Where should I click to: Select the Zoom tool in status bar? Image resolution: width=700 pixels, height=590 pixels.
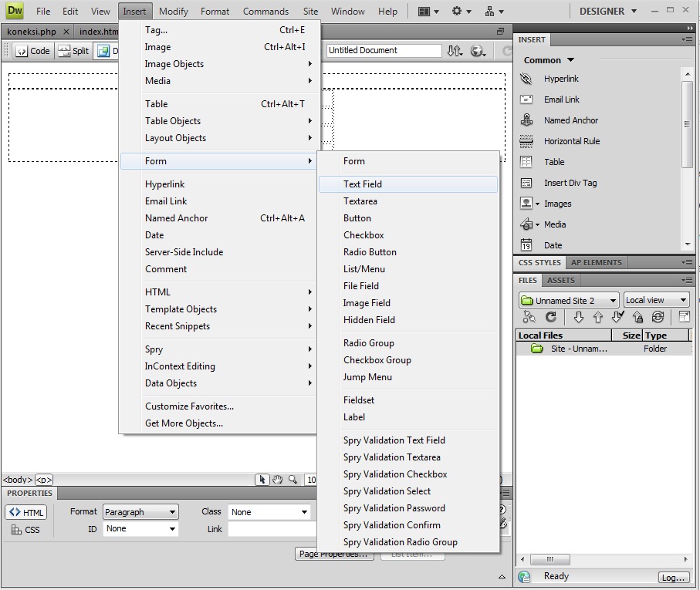pyautogui.click(x=293, y=480)
